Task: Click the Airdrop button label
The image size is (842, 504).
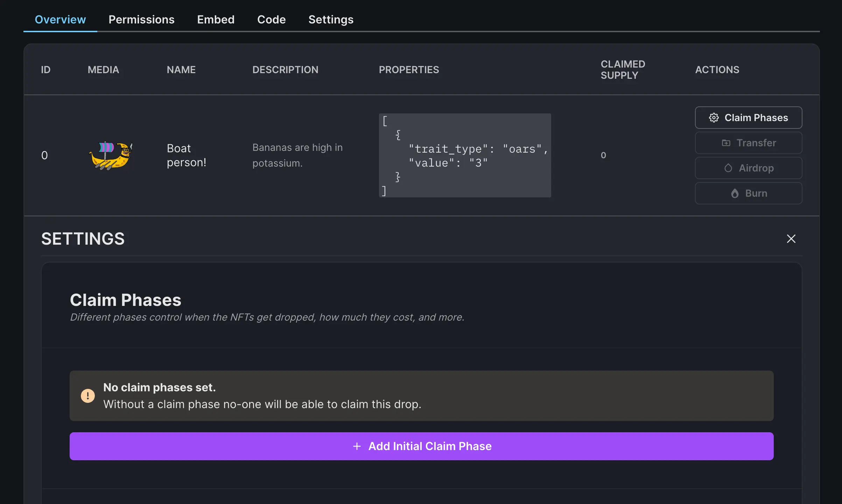Action: coord(756,168)
